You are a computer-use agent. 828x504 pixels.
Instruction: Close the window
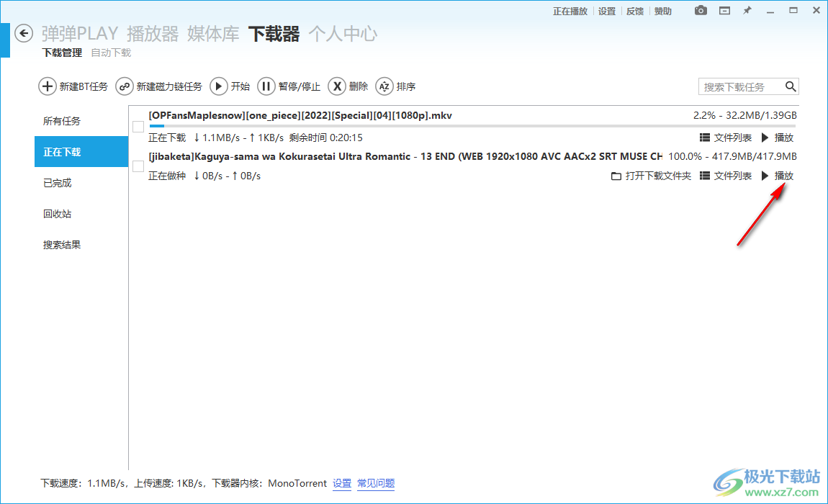point(816,10)
